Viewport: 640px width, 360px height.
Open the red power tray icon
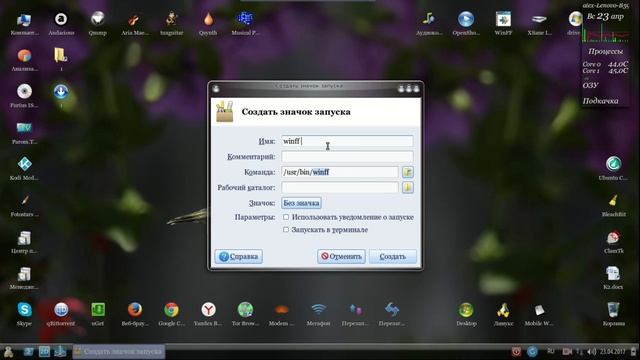click(x=516, y=351)
